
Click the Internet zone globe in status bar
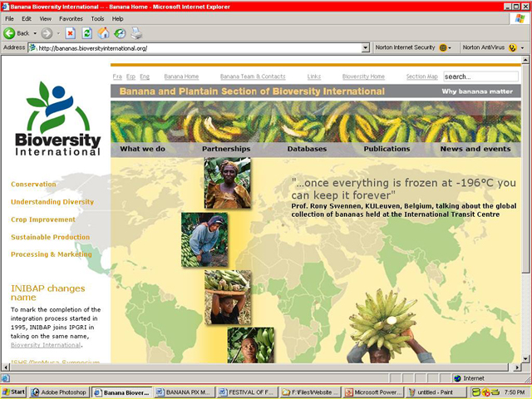[x=457, y=378]
